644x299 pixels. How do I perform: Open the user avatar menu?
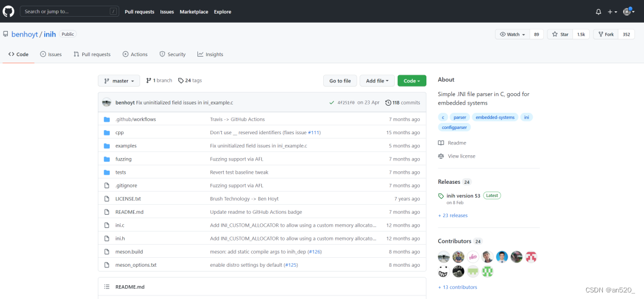coord(629,12)
